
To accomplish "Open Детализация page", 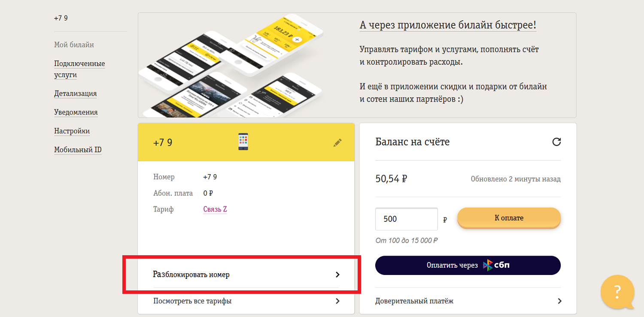I will point(76,94).
